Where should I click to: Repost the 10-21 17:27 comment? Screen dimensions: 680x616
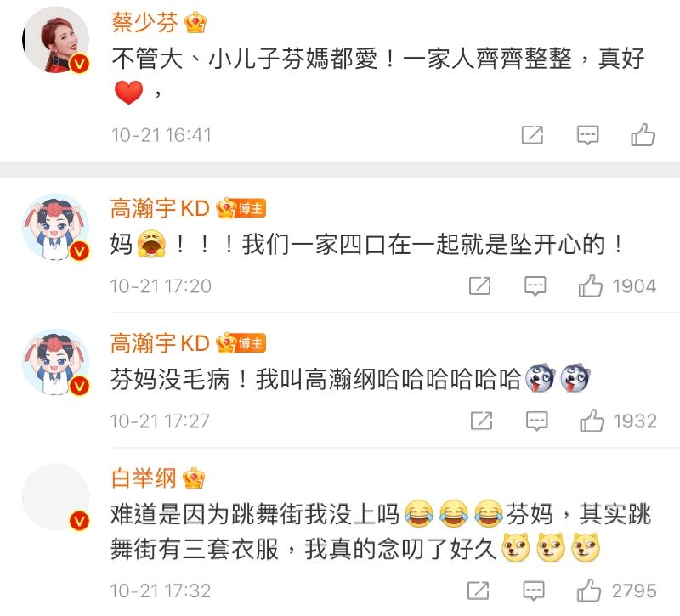[x=482, y=421]
